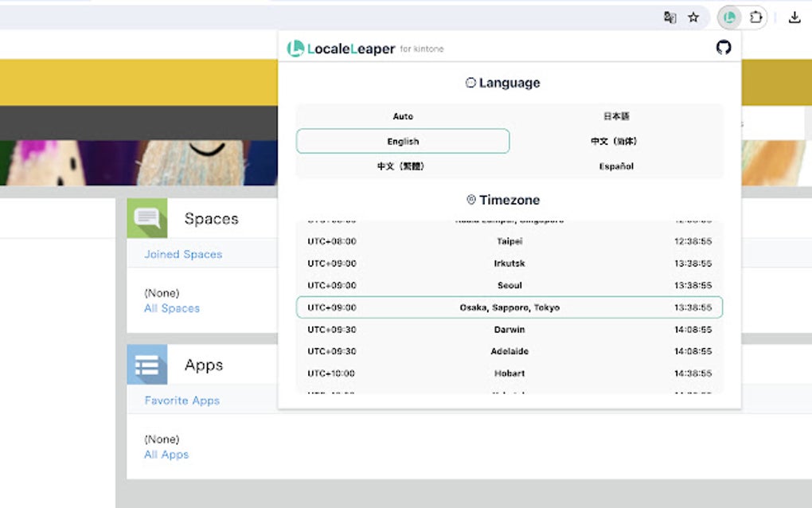Click the Timezone section heading
This screenshot has height=508, width=812.
[x=503, y=200]
